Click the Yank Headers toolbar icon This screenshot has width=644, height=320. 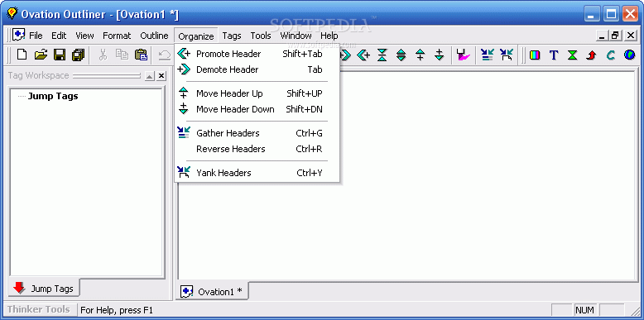pos(507,55)
